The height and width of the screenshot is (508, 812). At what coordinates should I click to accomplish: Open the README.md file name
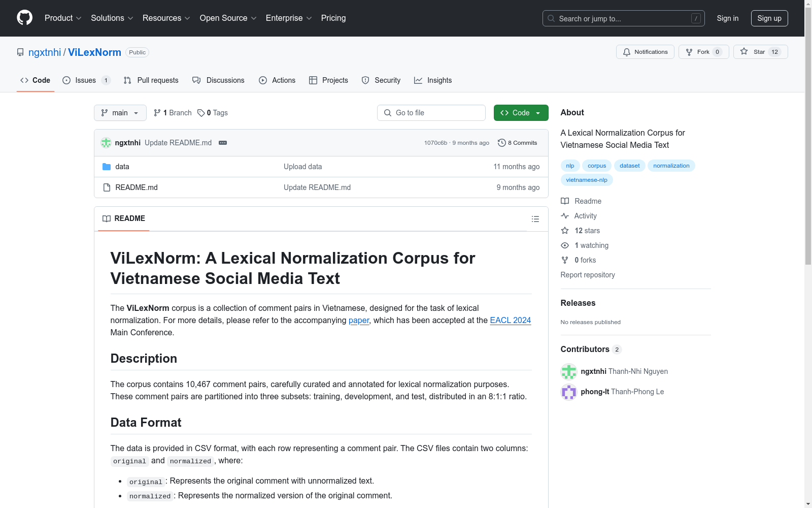137,187
